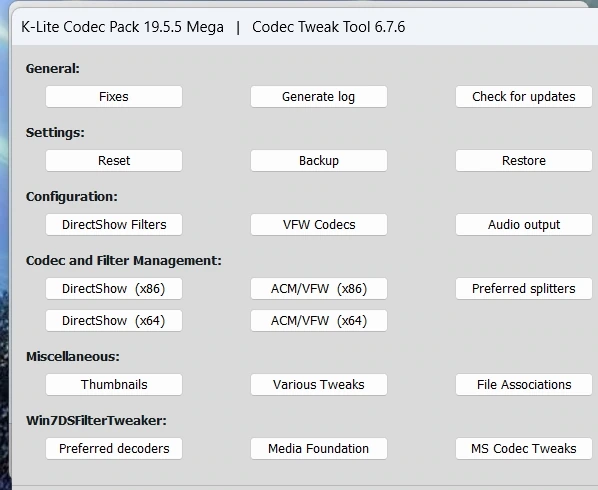Manage ACM/VFW (x64) codecs
Screen dimensions: 598x490
(x=318, y=321)
